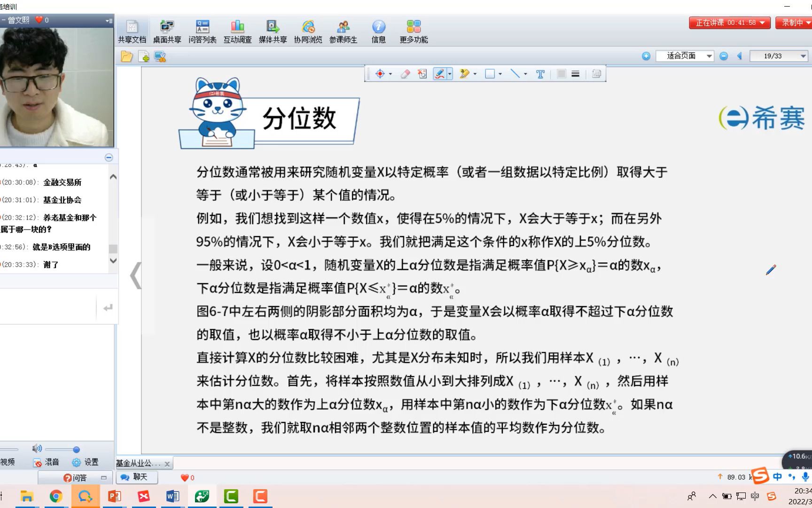Toggle the laser pointer tool
This screenshot has height=508, width=812.
pyautogui.click(x=381, y=74)
